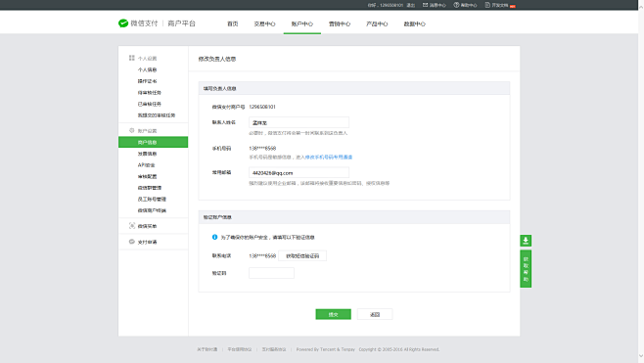
Task: Select 微信商户转换 in the sidebar
Action: point(152,210)
